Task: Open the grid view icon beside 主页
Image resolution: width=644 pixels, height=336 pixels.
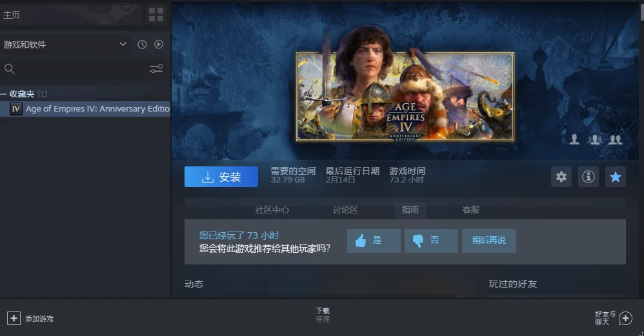Action: (156, 14)
